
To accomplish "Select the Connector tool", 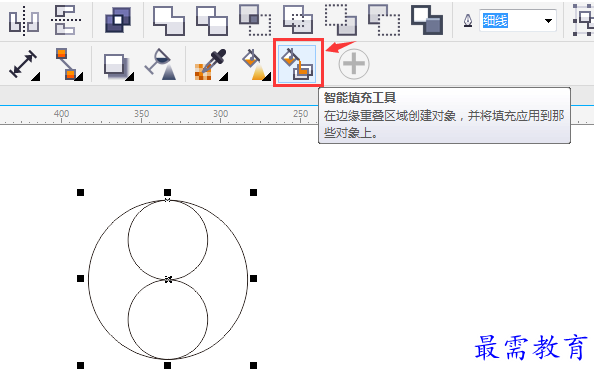I will 69,64.
